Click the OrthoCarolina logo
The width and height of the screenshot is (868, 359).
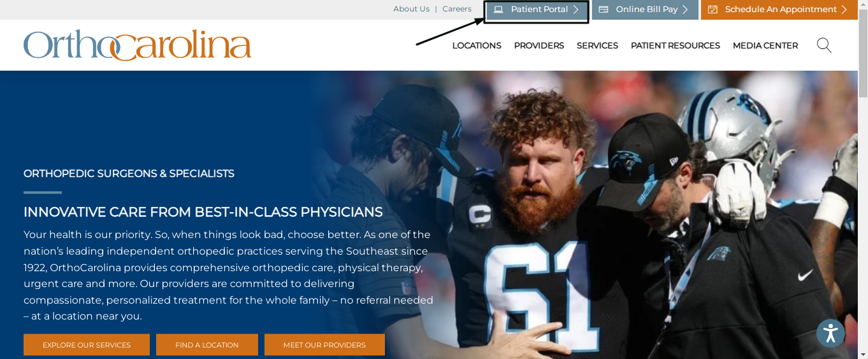click(x=137, y=45)
